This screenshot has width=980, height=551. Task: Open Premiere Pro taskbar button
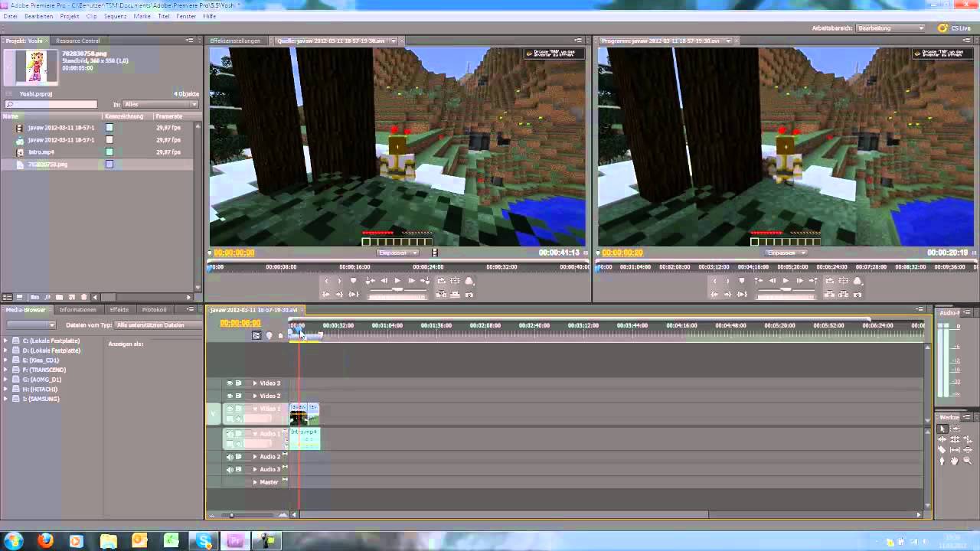click(235, 541)
